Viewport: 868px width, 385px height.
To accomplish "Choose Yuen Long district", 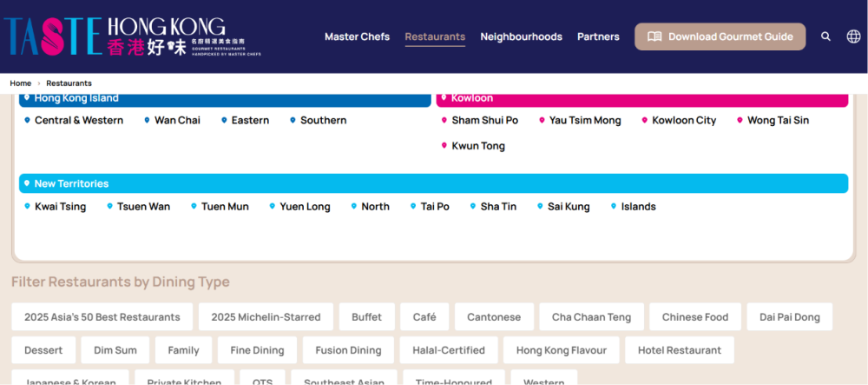I will [x=299, y=207].
